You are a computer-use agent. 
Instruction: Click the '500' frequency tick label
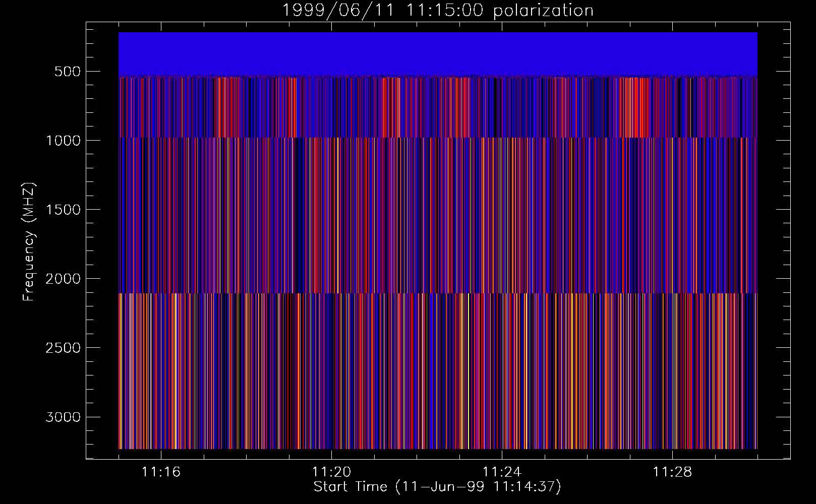(68, 72)
